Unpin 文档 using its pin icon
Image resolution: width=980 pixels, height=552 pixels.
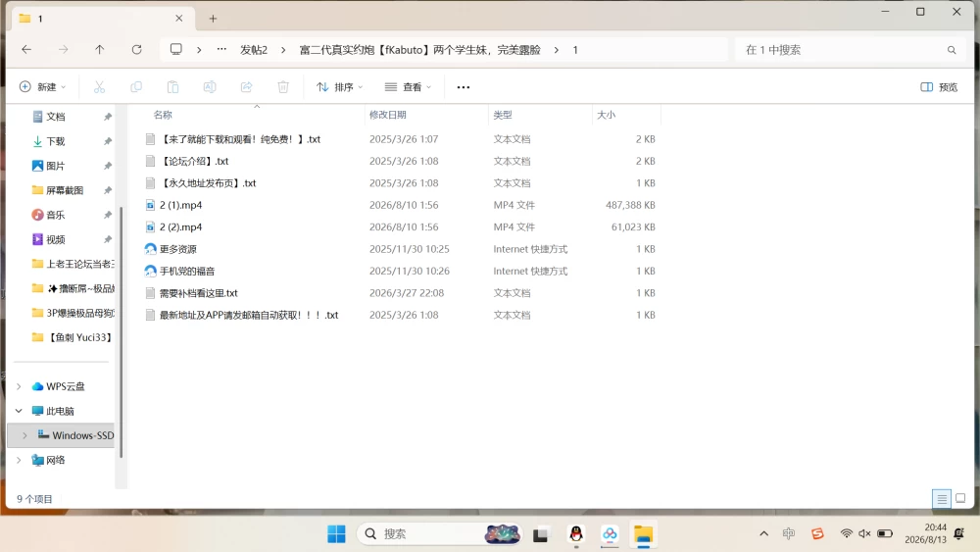(108, 117)
